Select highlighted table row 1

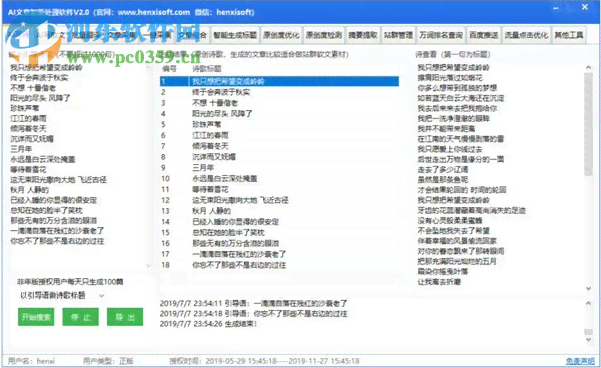279,81
